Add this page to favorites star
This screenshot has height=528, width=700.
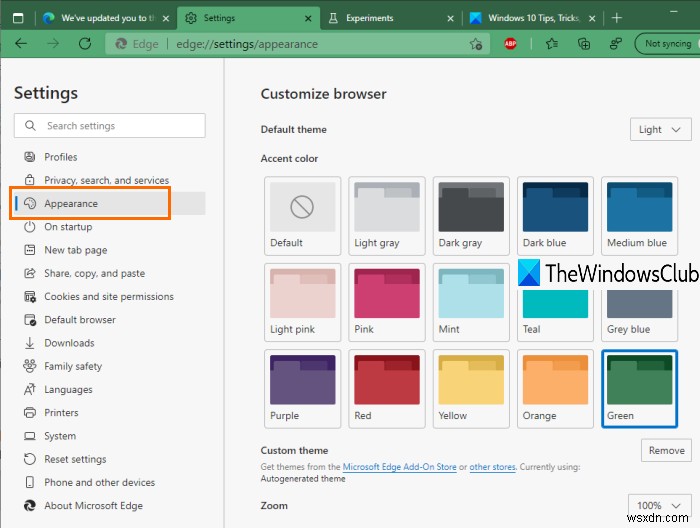pos(475,44)
